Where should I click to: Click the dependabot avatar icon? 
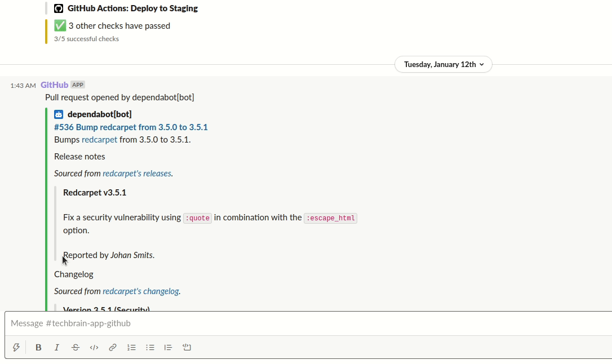coord(59,114)
